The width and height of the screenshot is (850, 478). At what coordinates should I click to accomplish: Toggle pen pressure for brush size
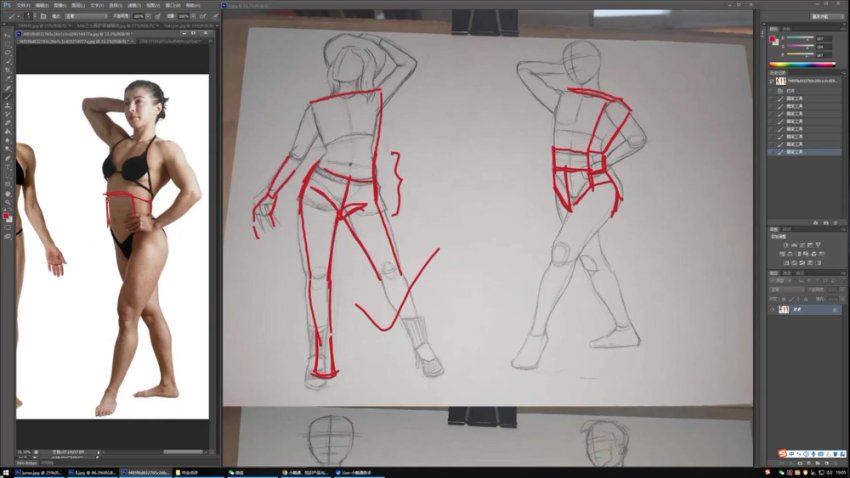(215, 16)
